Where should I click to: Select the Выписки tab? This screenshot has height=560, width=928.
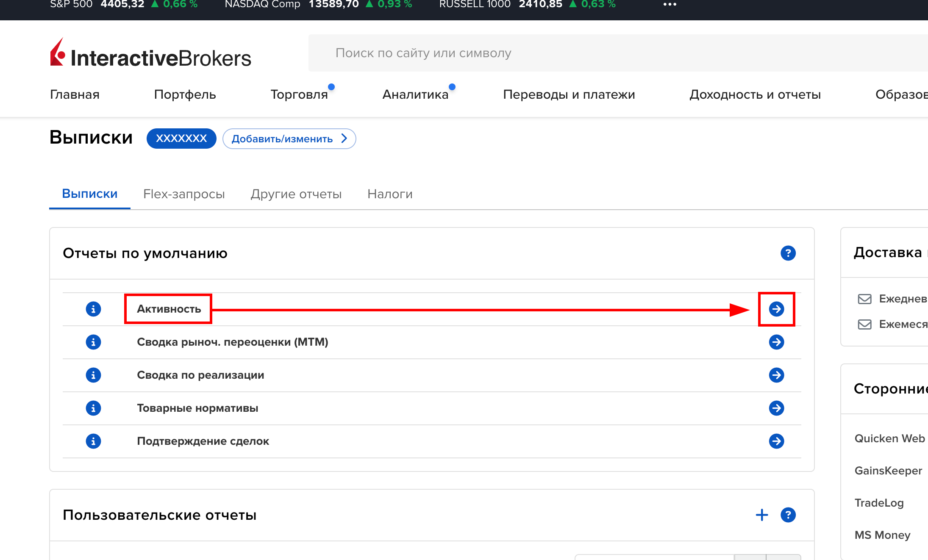pos(90,194)
